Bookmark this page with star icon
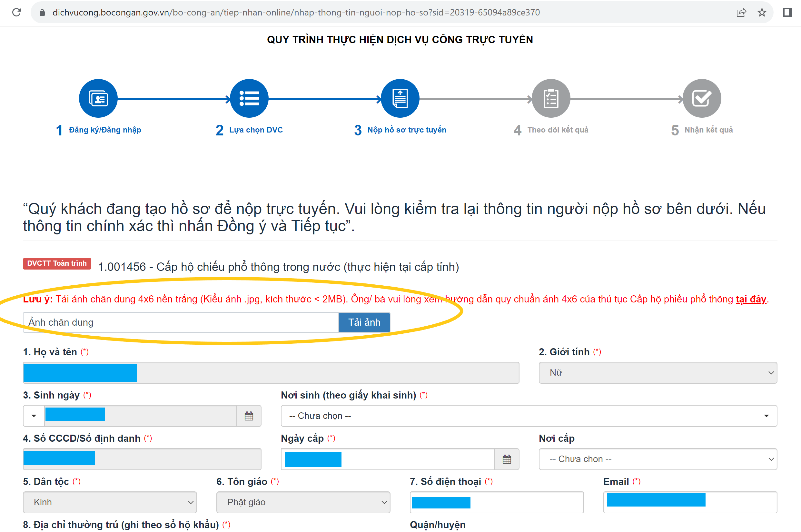 (x=762, y=13)
